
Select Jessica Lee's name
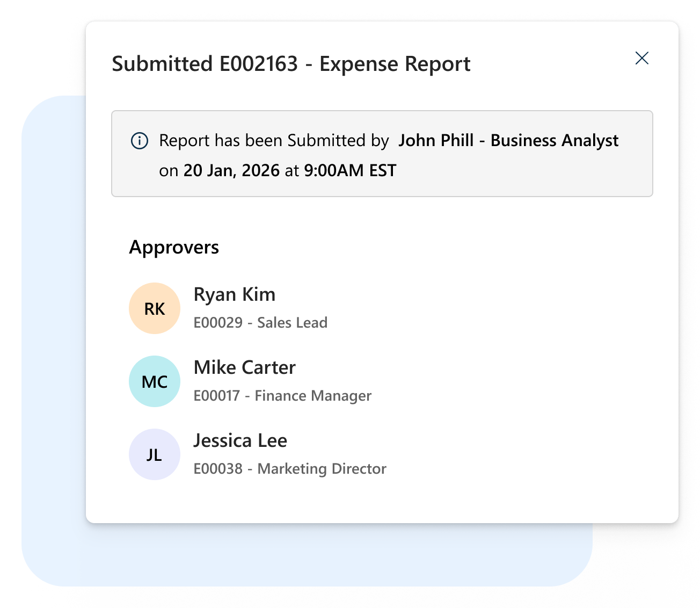pyautogui.click(x=241, y=440)
